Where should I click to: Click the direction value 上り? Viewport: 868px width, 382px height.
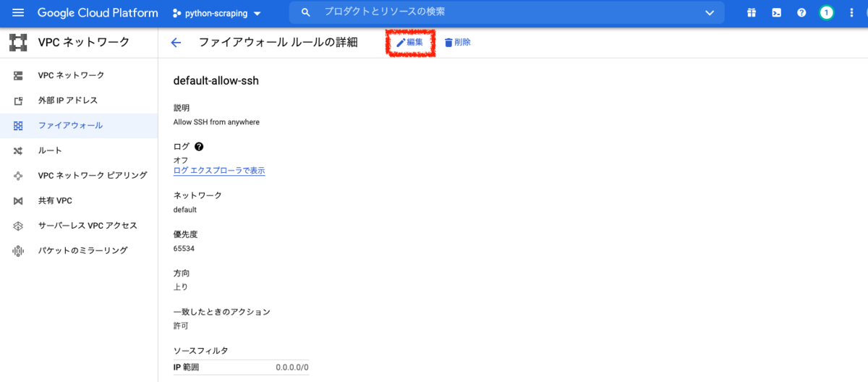point(181,287)
